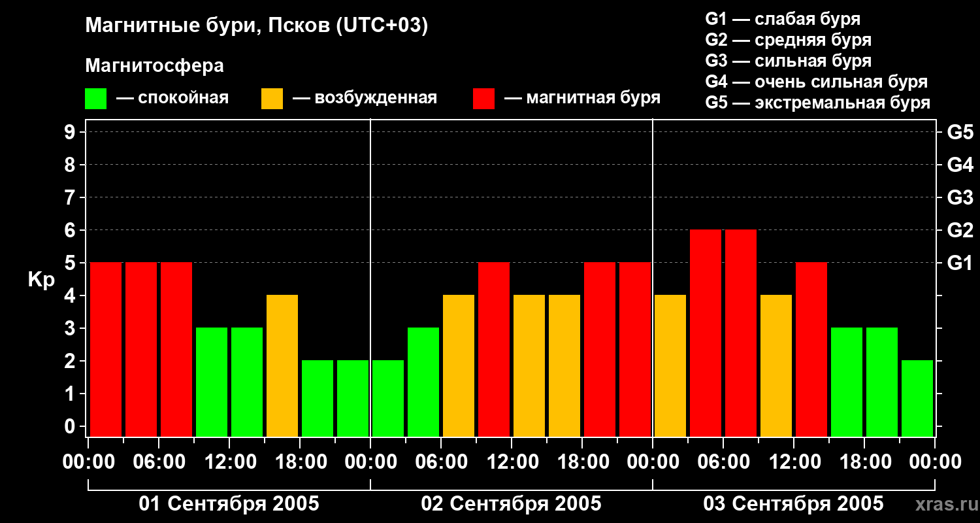This screenshot has height=523, width=980.
Task: Click the 'Kp' axis title
Action: pos(41,279)
